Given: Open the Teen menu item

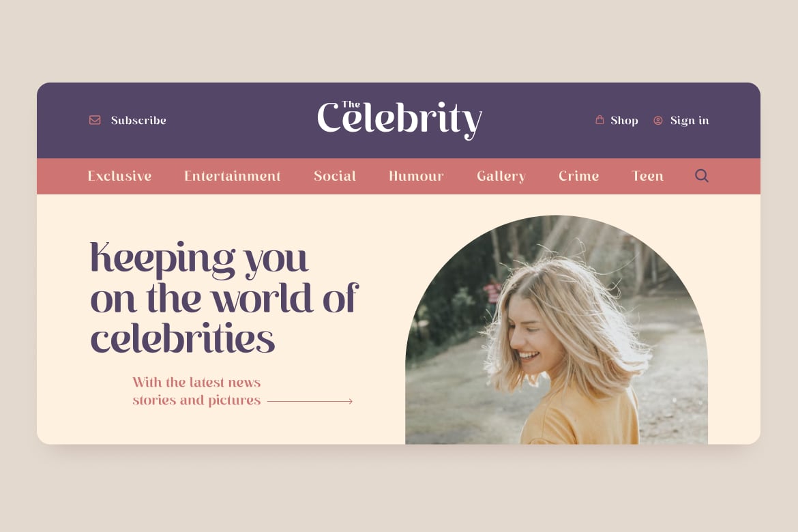Looking at the screenshot, I should (647, 176).
